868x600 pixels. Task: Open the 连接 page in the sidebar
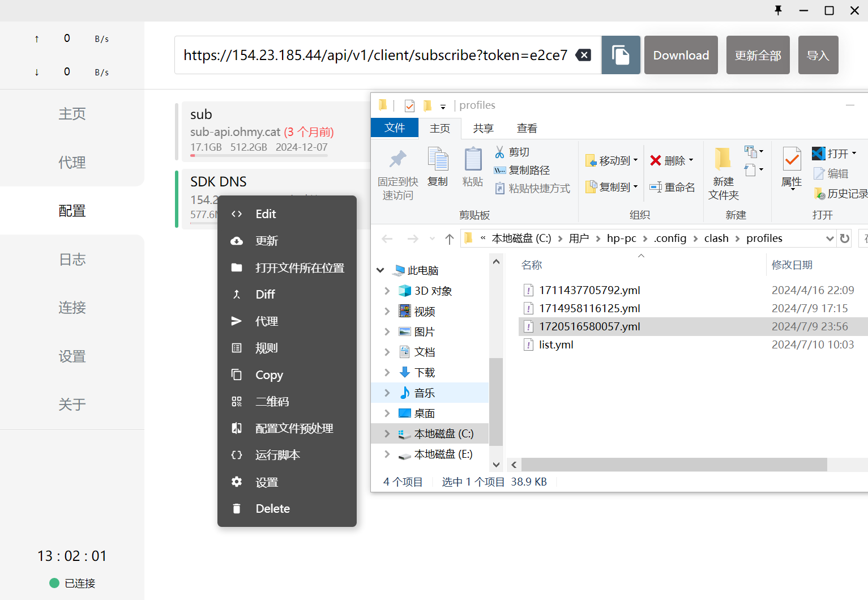click(72, 308)
